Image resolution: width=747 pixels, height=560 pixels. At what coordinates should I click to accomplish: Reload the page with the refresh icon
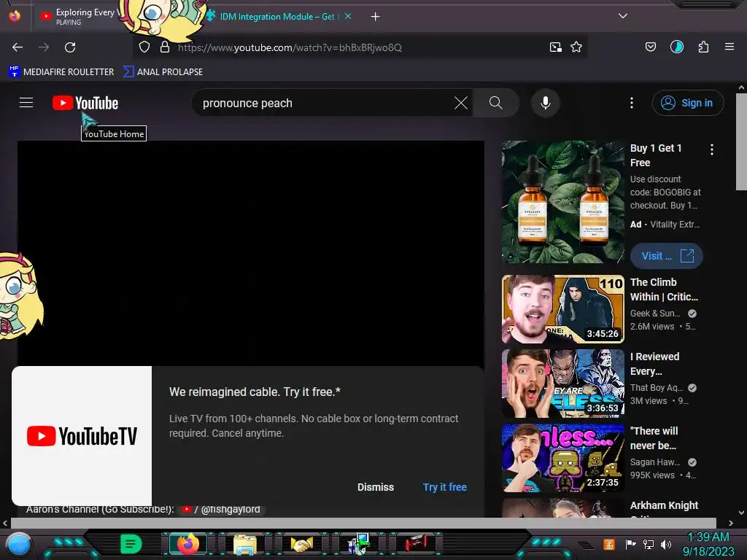(x=70, y=47)
